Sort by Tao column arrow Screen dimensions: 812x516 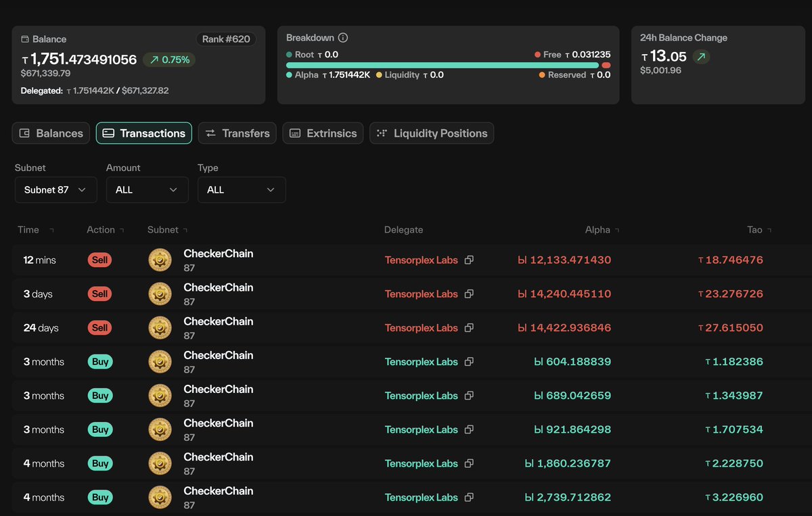click(769, 230)
